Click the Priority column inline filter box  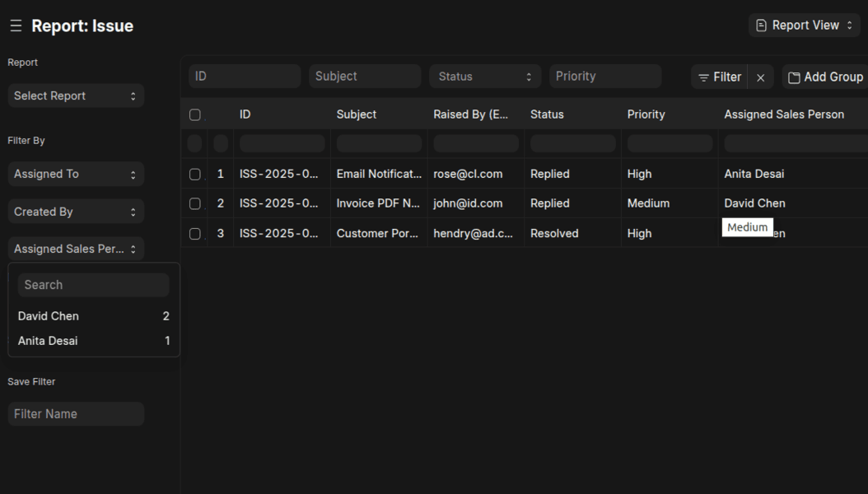670,144
